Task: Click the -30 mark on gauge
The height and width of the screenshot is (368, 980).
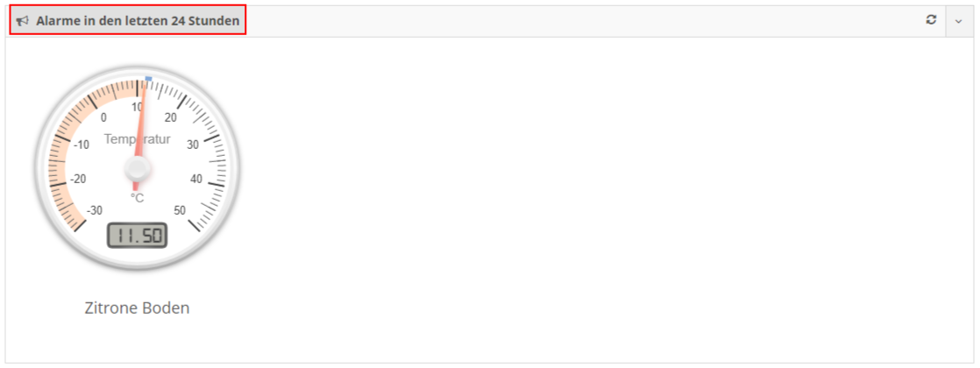Action: pos(95,210)
